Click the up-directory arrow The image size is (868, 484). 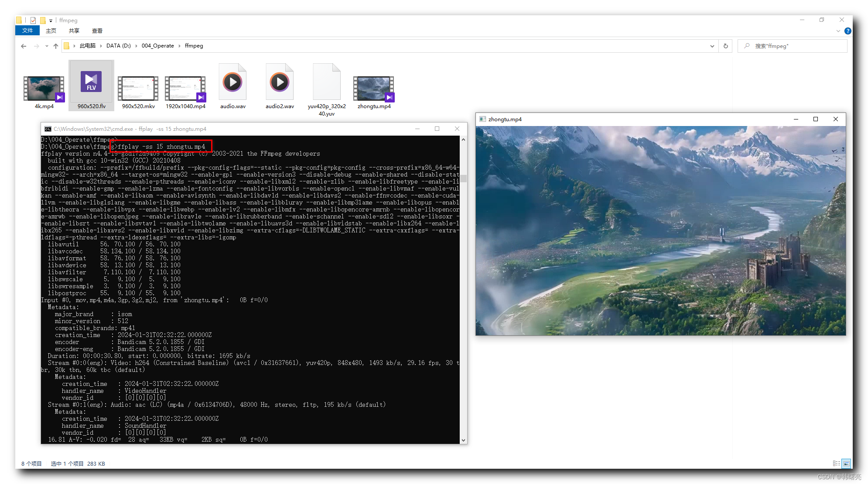click(56, 46)
